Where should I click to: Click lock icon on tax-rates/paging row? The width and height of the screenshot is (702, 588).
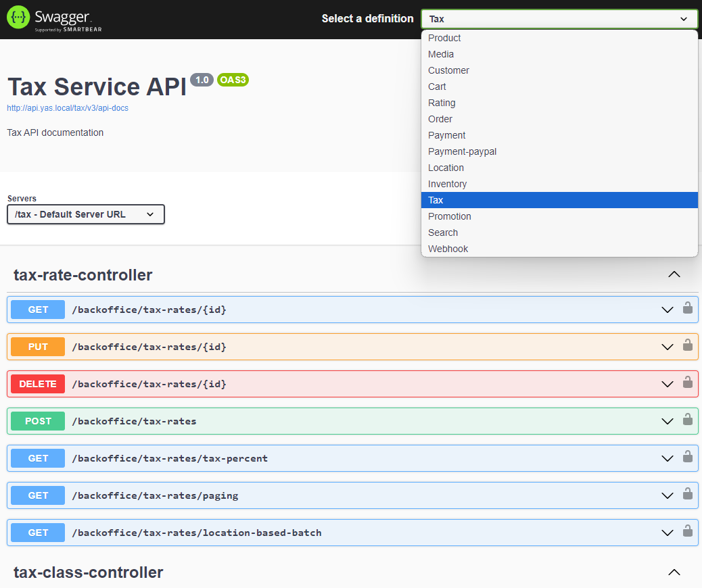[x=687, y=495]
